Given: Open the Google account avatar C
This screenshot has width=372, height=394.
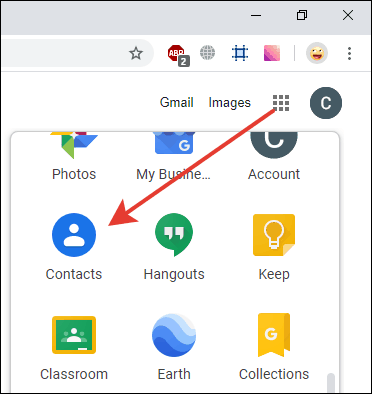Looking at the screenshot, I should click(326, 103).
